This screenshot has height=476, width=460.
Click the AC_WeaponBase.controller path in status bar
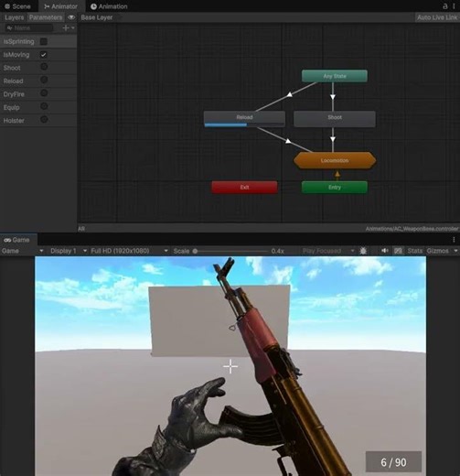tap(412, 229)
